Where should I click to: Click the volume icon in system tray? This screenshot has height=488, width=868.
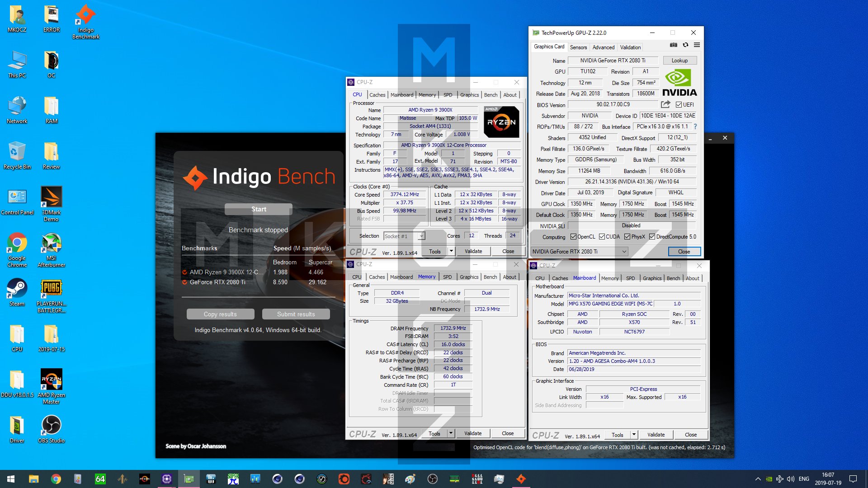pyautogui.click(x=790, y=479)
